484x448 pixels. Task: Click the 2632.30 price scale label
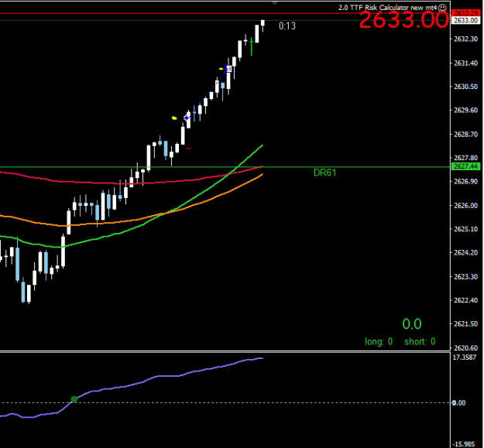coord(465,39)
